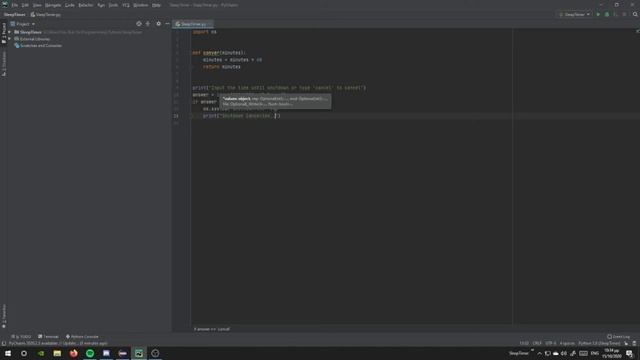The image size is (640, 360).
Task: Open the Code menu
Action: tap(70, 5)
